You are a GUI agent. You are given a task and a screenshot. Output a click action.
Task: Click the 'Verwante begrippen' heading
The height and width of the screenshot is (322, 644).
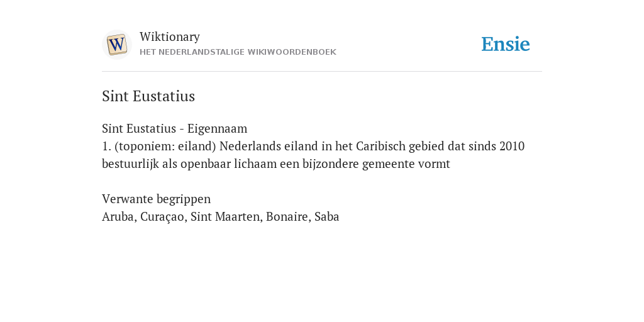156,199
